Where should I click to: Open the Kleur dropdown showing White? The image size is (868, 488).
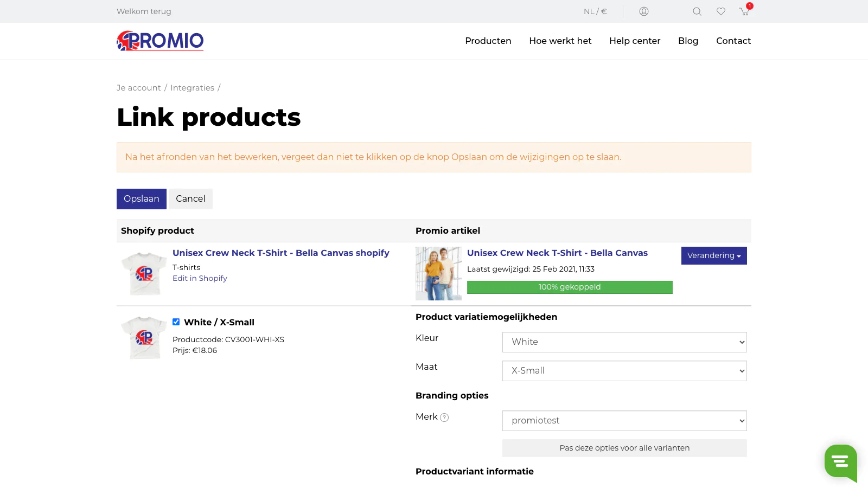624,342
